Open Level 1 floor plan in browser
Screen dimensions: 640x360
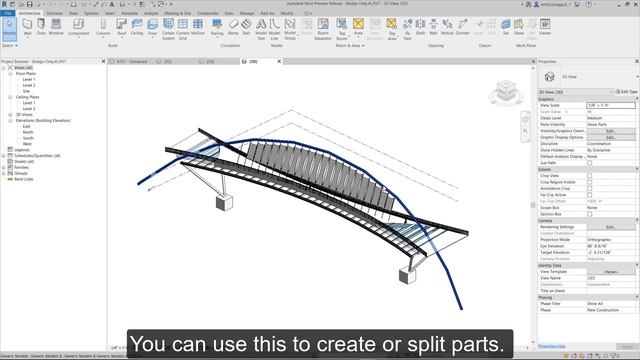point(29,80)
